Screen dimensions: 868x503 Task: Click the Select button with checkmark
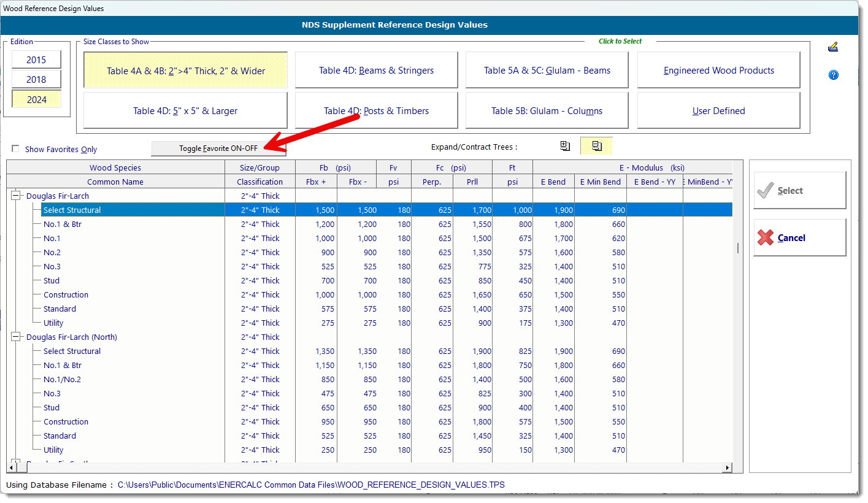tap(799, 191)
